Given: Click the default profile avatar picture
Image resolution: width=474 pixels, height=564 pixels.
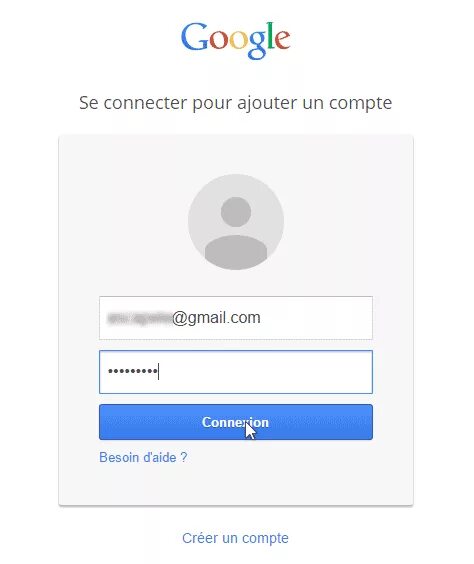Looking at the screenshot, I should tap(236, 222).
